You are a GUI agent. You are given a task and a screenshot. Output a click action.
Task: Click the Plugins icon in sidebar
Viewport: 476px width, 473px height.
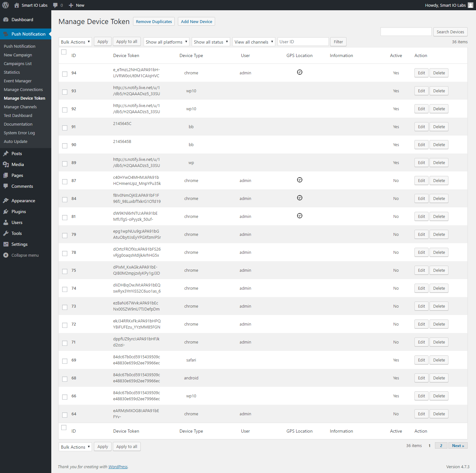[6, 212]
